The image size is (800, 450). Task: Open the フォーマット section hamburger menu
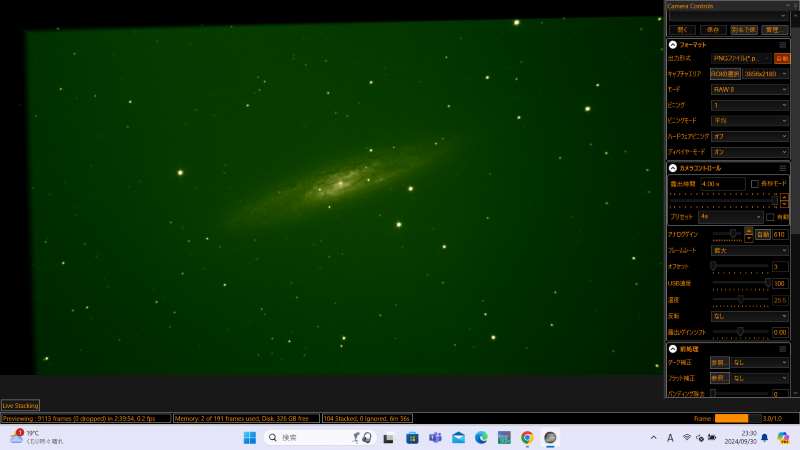[x=783, y=44]
